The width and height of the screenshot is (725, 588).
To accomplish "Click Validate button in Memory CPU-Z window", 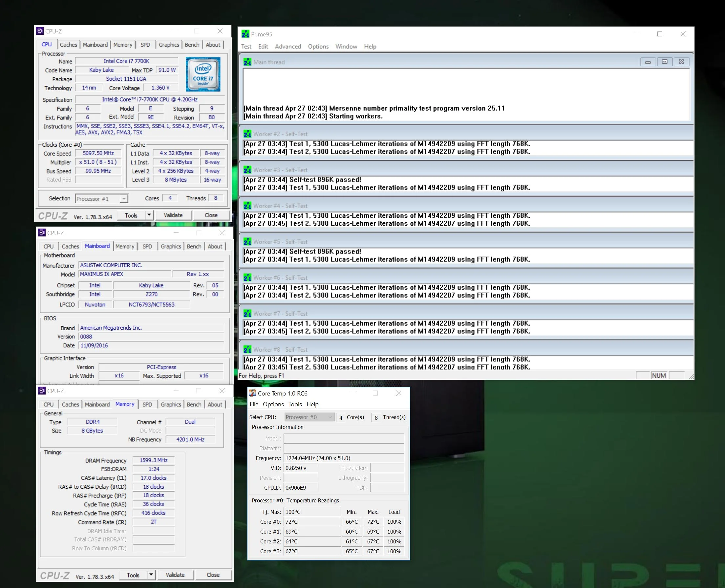I will point(175,575).
